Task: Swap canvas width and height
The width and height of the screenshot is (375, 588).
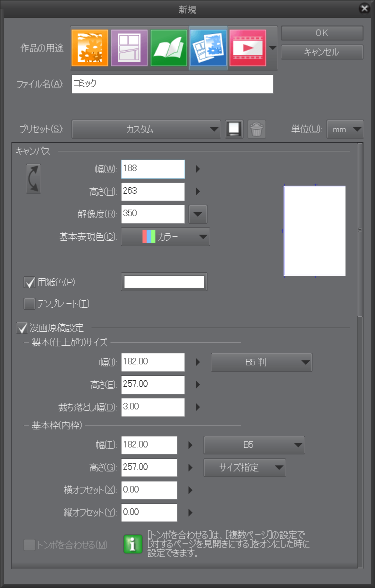Action: [33, 179]
